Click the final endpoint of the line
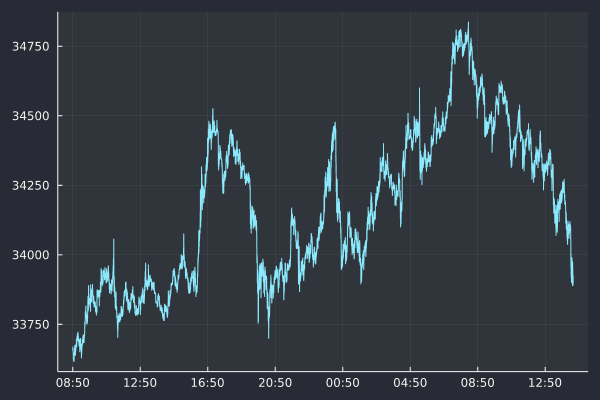 [572, 284]
